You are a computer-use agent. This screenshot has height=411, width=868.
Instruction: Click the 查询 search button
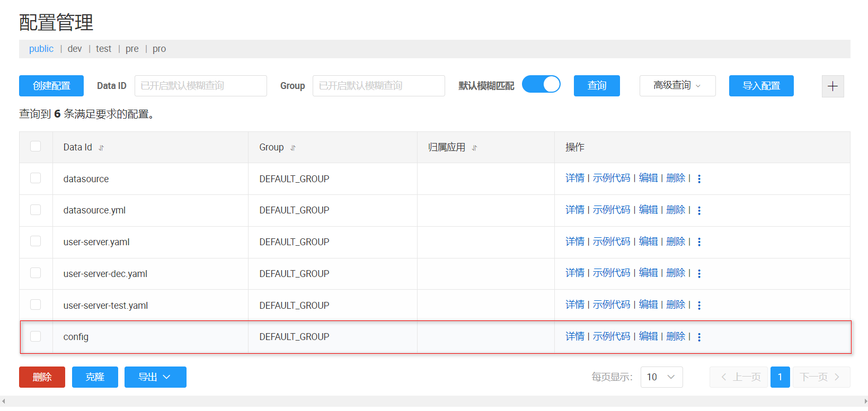(x=597, y=86)
